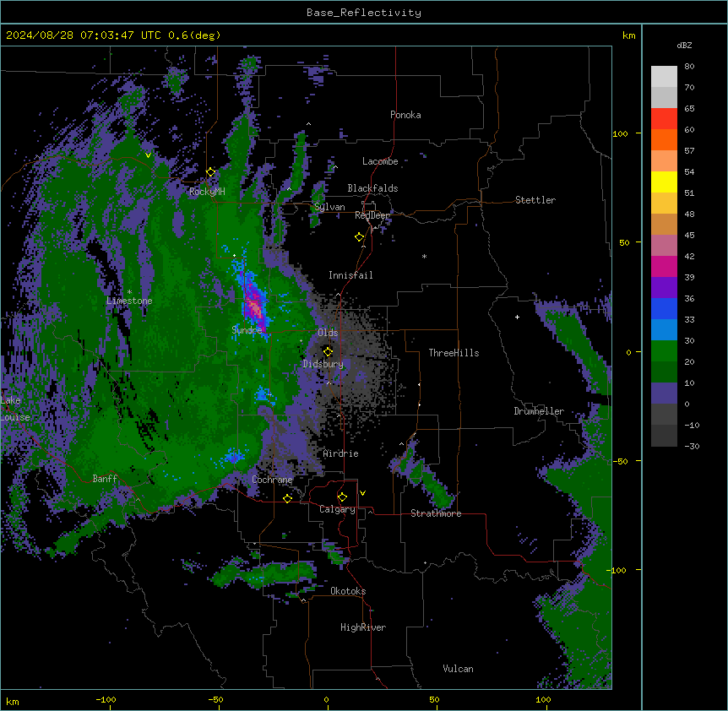Select the orange 60-57 dBZ legend swatch

point(664,139)
